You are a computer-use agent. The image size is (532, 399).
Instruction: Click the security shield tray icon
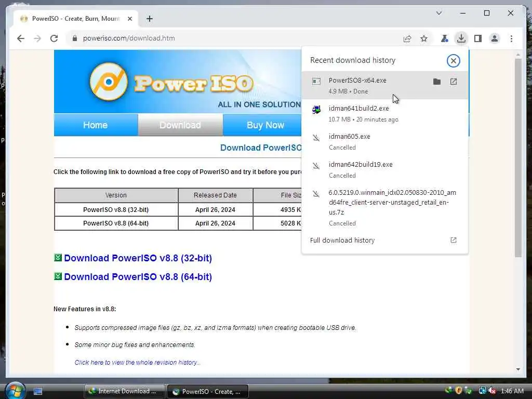click(x=459, y=391)
